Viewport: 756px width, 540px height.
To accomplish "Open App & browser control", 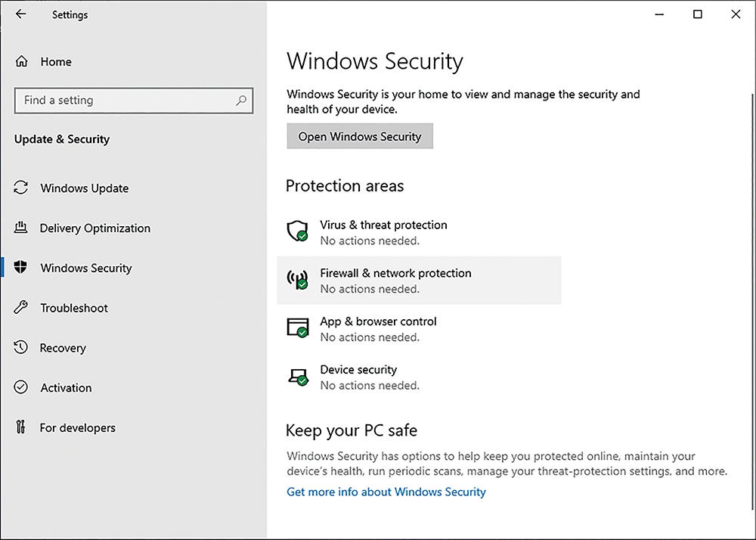I will 419,328.
